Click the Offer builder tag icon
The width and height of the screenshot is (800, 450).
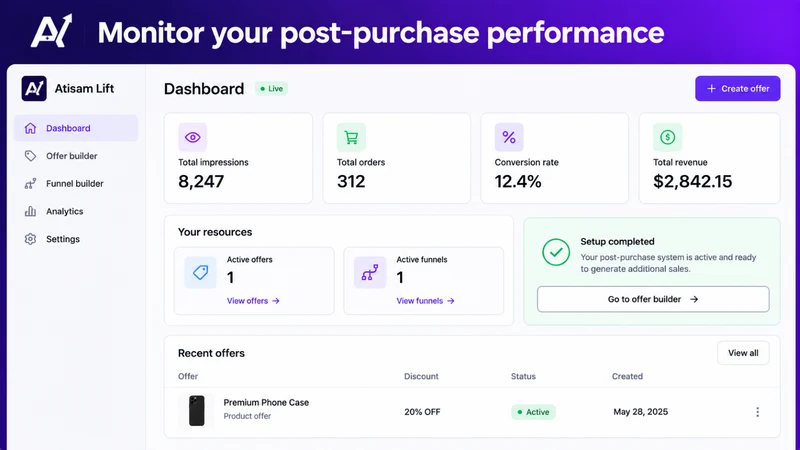pos(31,156)
